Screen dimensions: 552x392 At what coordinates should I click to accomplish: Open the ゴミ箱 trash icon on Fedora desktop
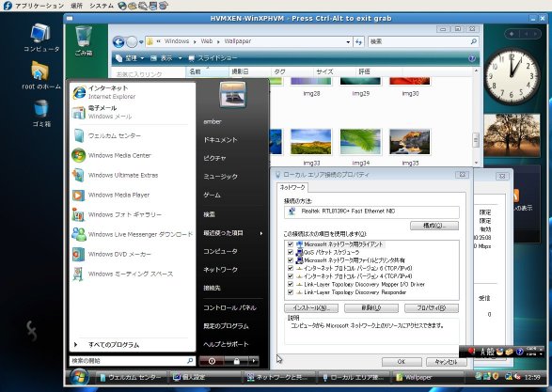coord(41,113)
